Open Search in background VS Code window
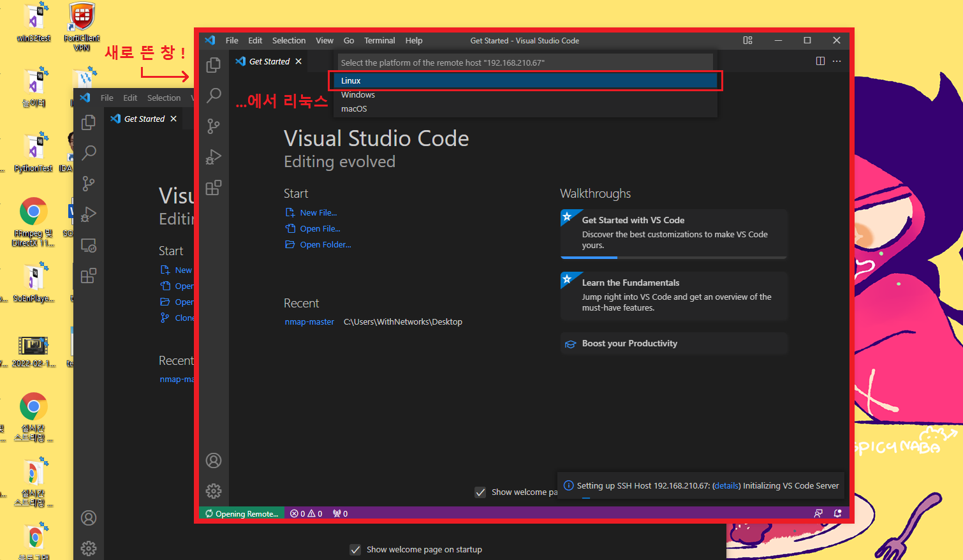Image resolution: width=963 pixels, height=560 pixels. tap(89, 153)
